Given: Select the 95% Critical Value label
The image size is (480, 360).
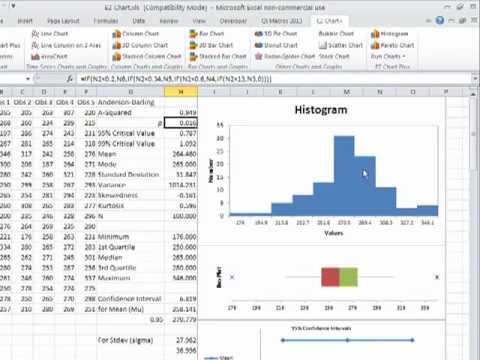Looking at the screenshot, I should [x=131, y=133].
